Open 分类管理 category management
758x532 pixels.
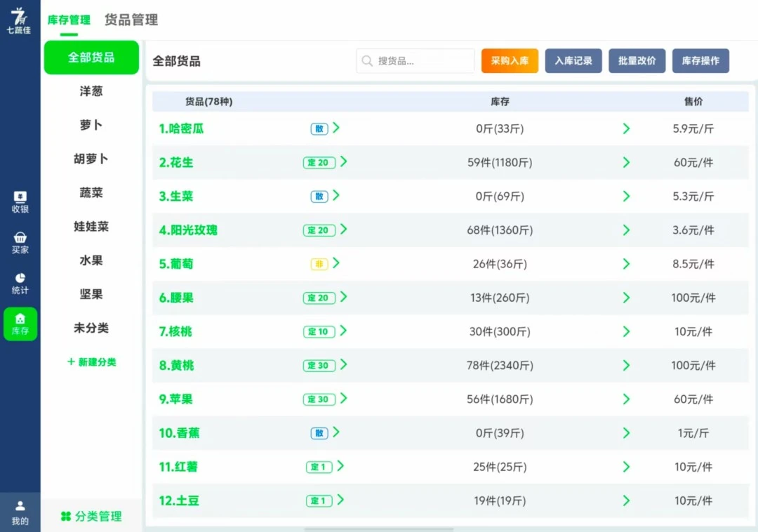[x=91, y=517]
